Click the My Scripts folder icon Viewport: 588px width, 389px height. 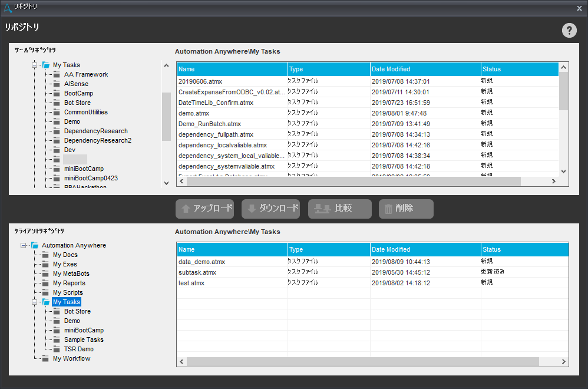(x=45, y=292)
